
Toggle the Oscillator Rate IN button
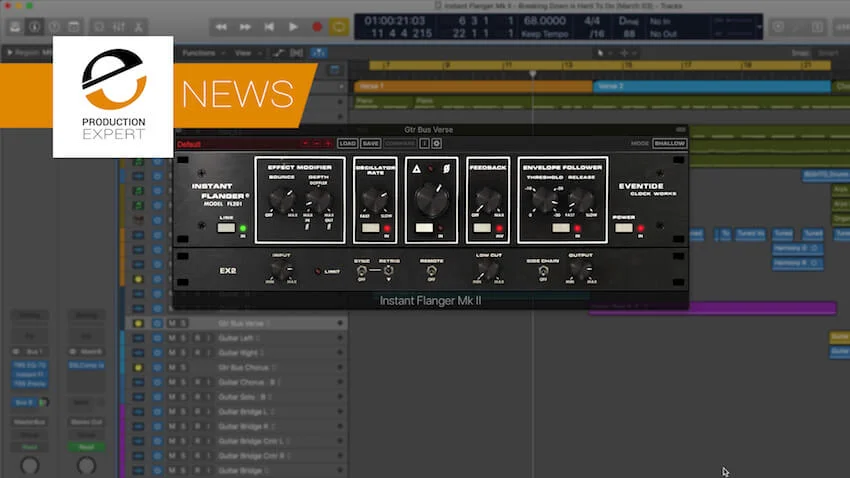coord(371,228)
